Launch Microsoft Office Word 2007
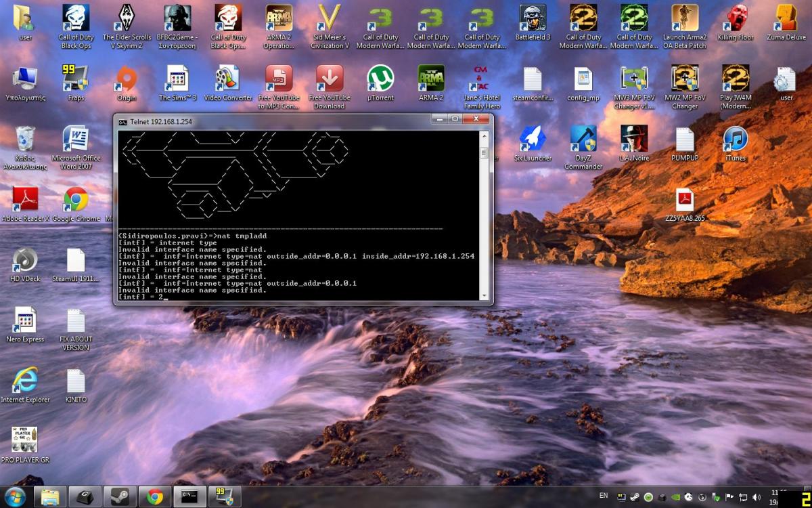The height and width of the screenshot is (508, 812). [x=76, y=147]
